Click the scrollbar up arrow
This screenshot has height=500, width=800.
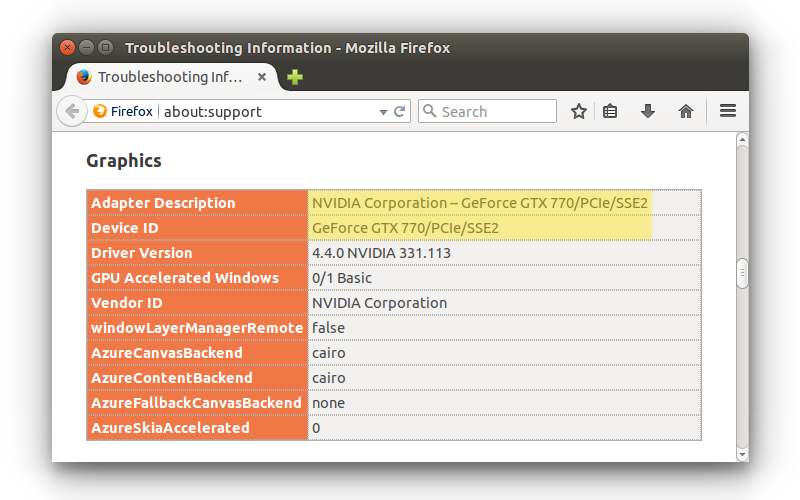coord(742,139)
